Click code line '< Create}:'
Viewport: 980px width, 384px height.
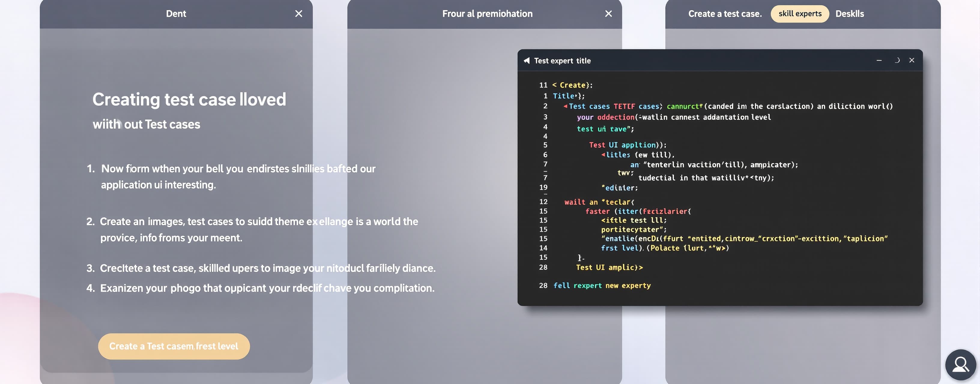572,85
